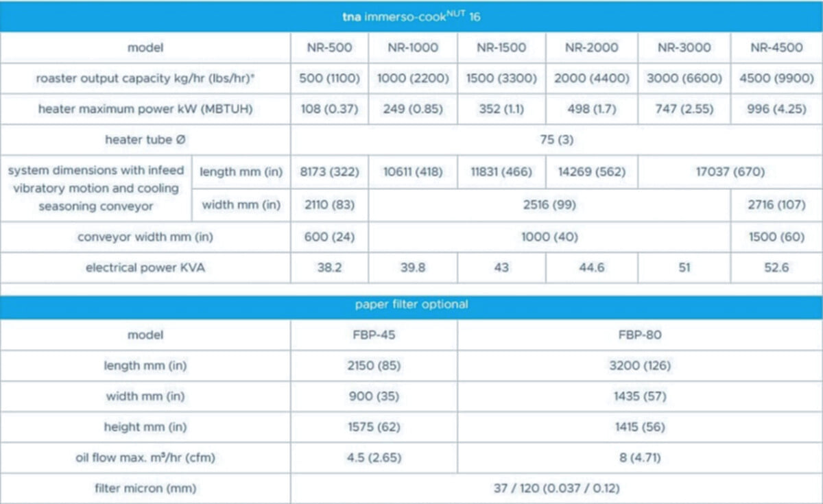Click the 'conveyor width mm (in)' row label
823x504 pixels.
click(145, 237)
